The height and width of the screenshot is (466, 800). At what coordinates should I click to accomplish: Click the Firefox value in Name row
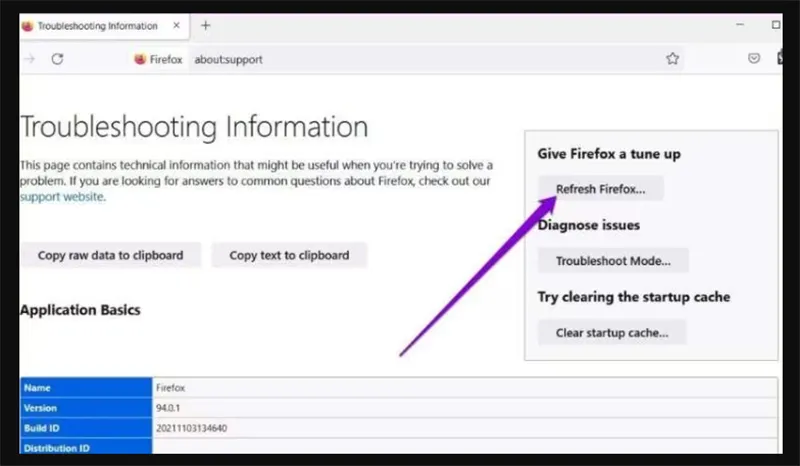[170, 388]
